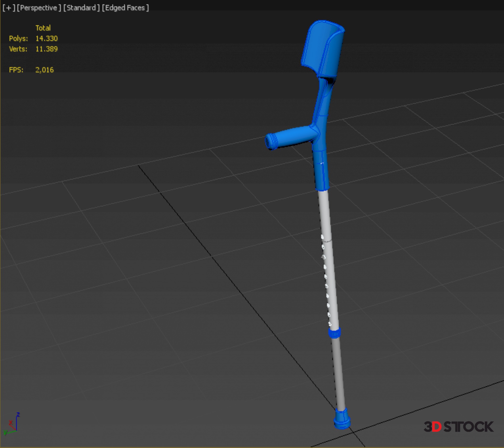Select the blue adjusting collar ring
The height and width of the screenshot is (448, 504).
[334, 333]
